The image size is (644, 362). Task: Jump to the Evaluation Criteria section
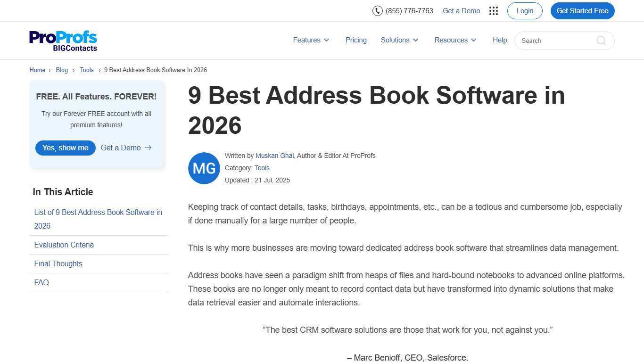pyautogui.click(x=64, y=245)
